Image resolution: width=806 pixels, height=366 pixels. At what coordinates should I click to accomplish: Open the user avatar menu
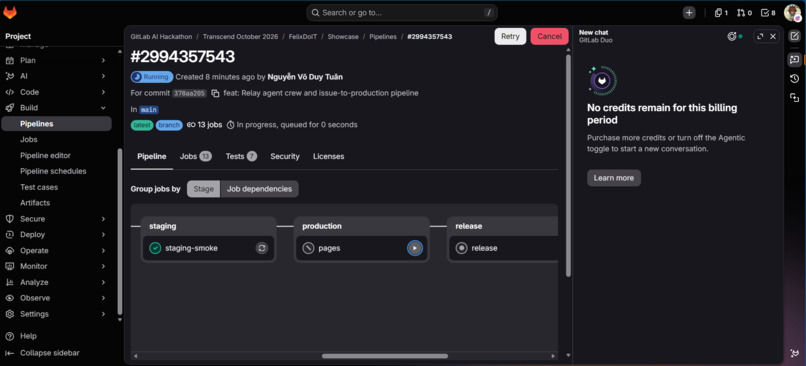pyautogui.click(x=792, y=13)
